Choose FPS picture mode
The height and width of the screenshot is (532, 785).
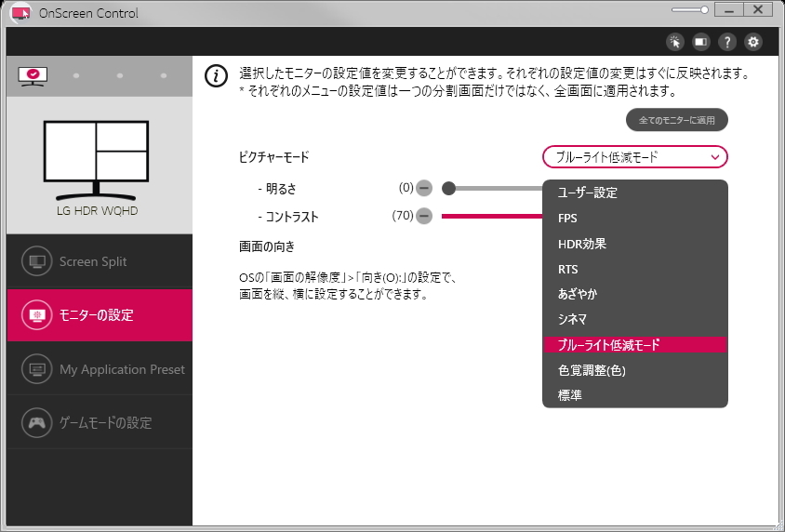point(635,219)
